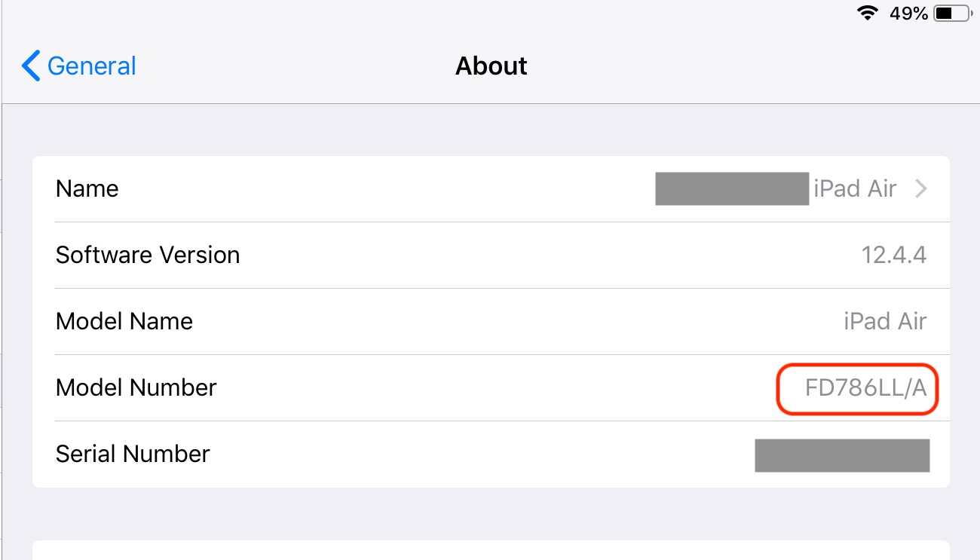Select the Name row label
The height and width of the screenshot is (560, 980).
tap(87, 189)
